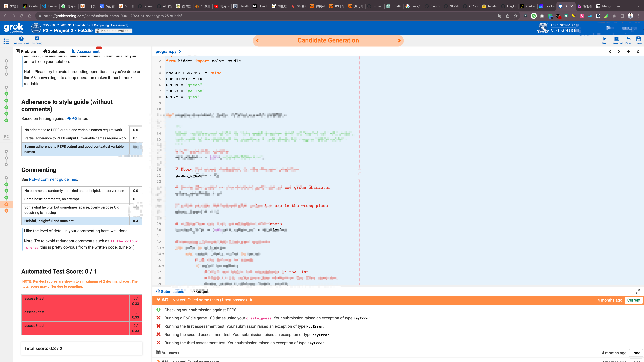644x362 pixels.
Task: Switch to the Solutions tab
Action: (x=54, y=51)
